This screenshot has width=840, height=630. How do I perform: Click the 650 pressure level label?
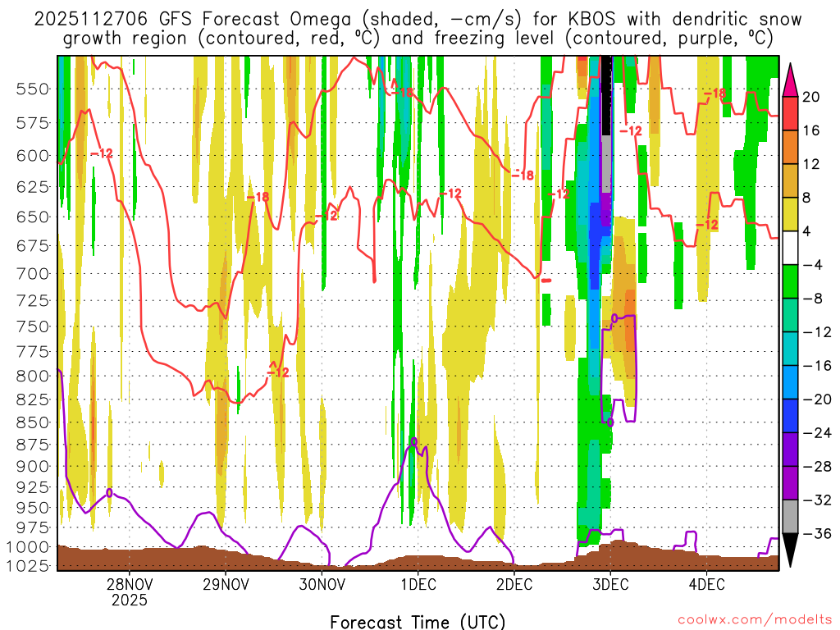(x=33, y=217)
